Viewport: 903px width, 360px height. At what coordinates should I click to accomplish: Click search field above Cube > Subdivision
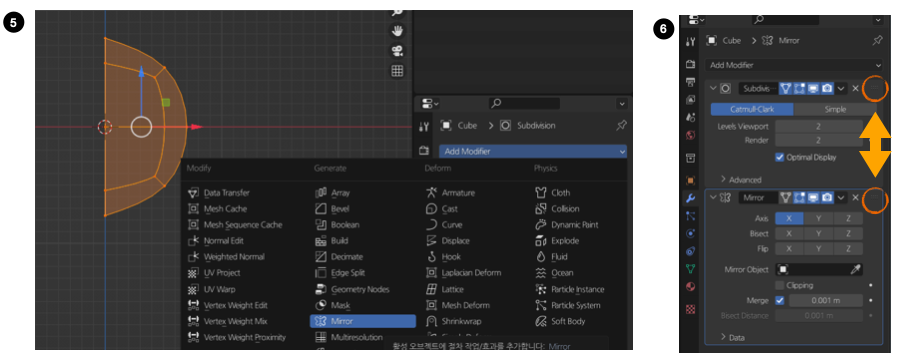(525, 104)
